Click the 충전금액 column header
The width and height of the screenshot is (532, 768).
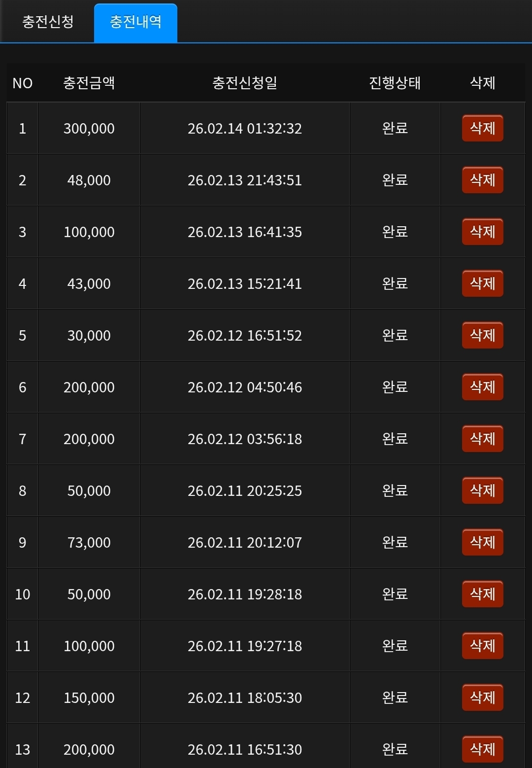tap(89, 83)
